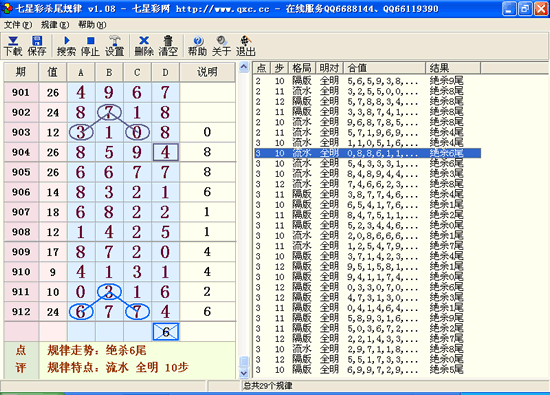Select rule row with 合值 5,7,8,8,3,4
This screenshot has height=395, width=550.
pos(367,102)
